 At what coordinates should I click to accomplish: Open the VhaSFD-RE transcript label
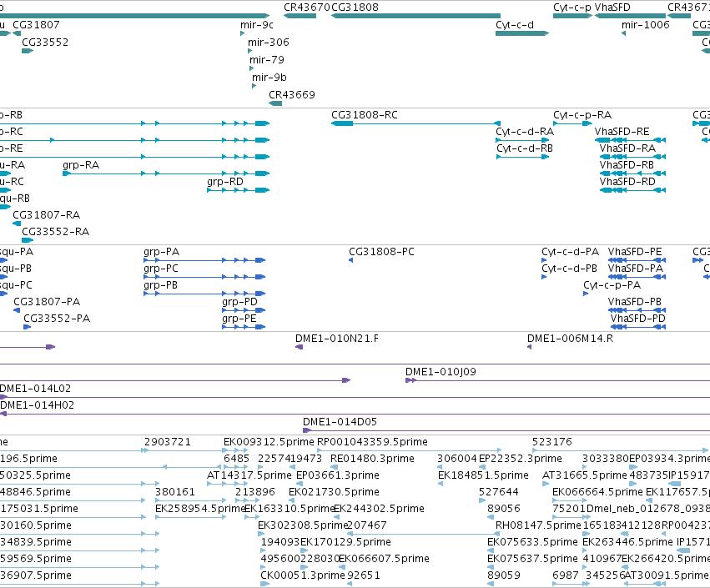(x=622, y=132)
